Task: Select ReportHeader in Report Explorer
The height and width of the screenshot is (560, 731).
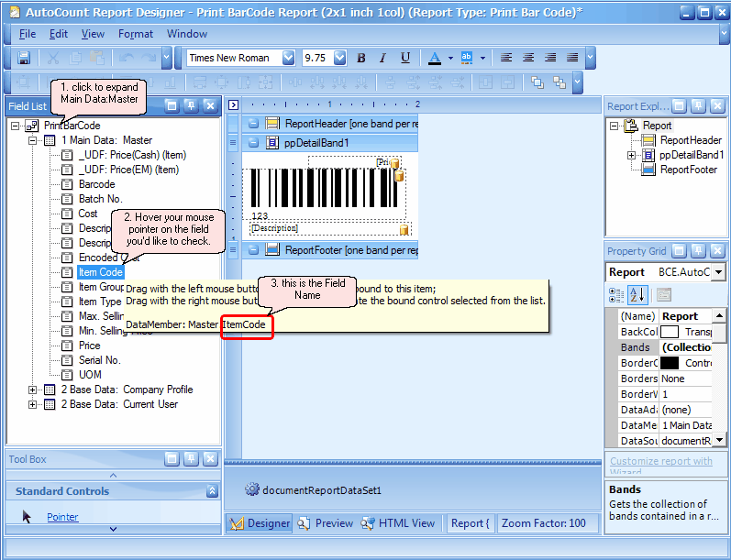Action: tap(691, 140)
